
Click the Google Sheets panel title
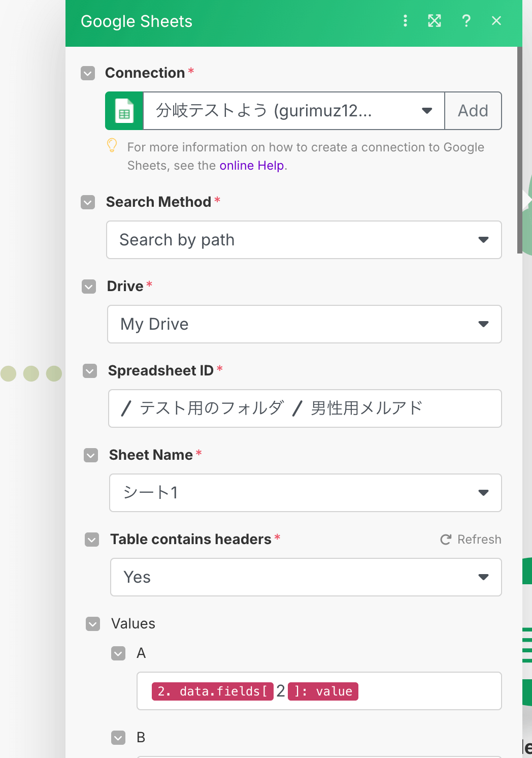click(x=137, y=21)
